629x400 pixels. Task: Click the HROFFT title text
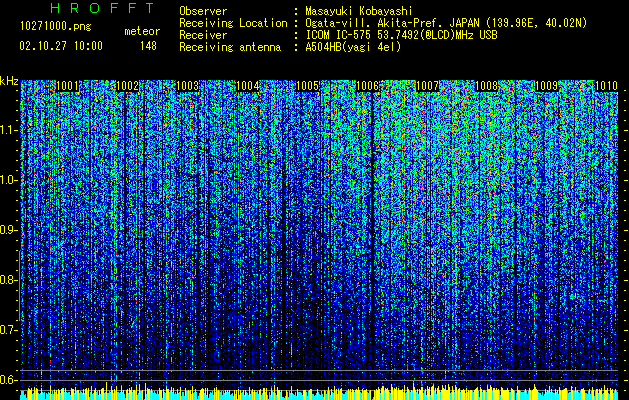[102, 8]
